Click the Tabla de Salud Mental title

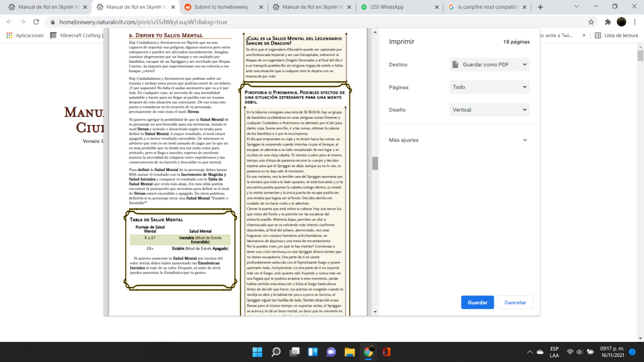coord(156,219)
